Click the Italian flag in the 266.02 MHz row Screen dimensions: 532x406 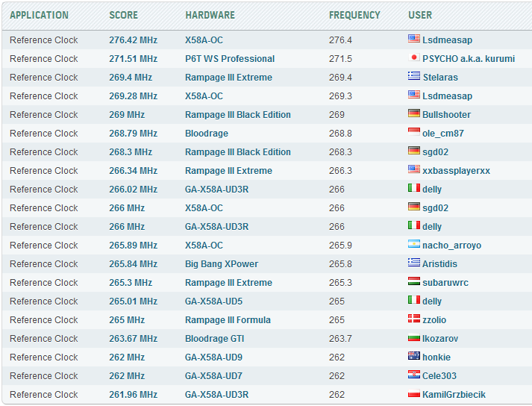click(413, 188)
